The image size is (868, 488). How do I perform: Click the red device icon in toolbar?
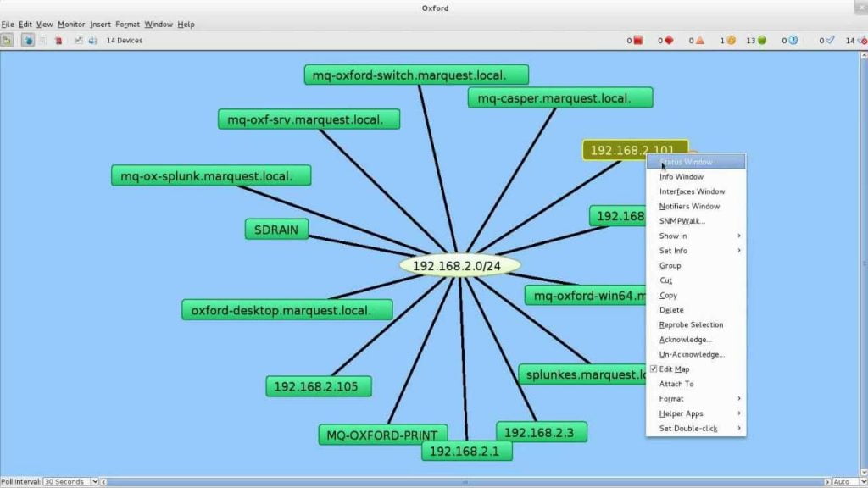(58, 40)
